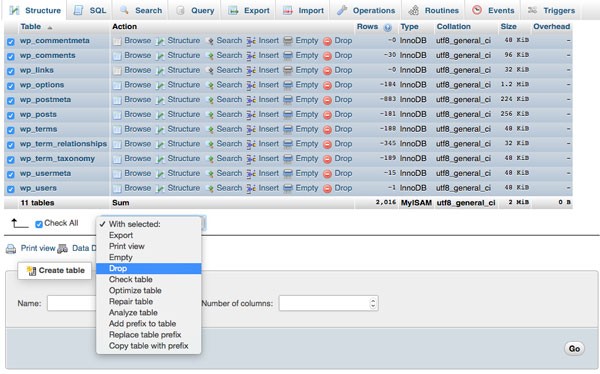Click Empty icon in wp_postmeta row
The width and height of the screenshot is (600, 374).
[x=288, y=100]
